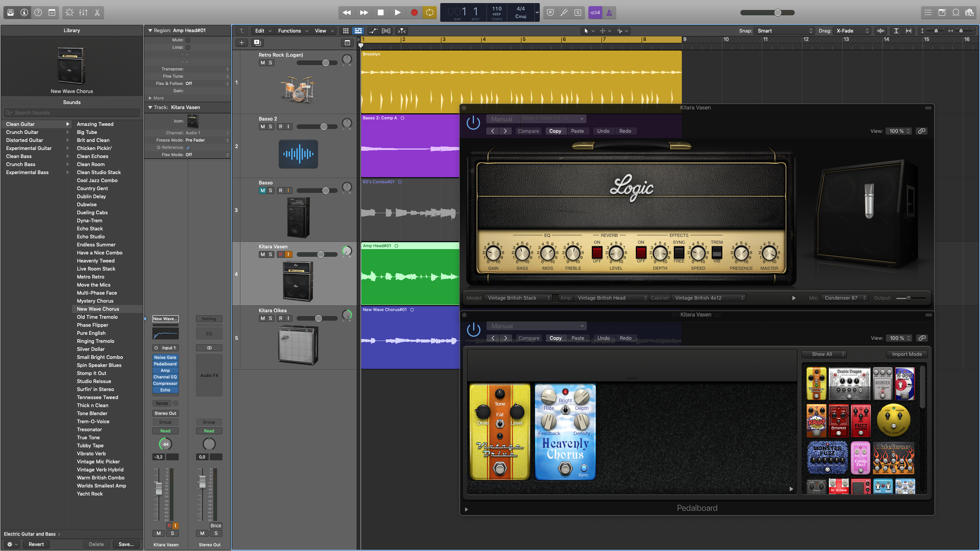
Task: Toggle Smart Controls dial icon
Action: pos(69,13)
